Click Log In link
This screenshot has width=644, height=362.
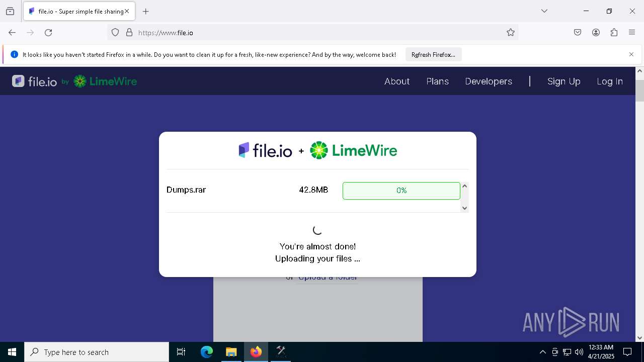coord(610,81)
